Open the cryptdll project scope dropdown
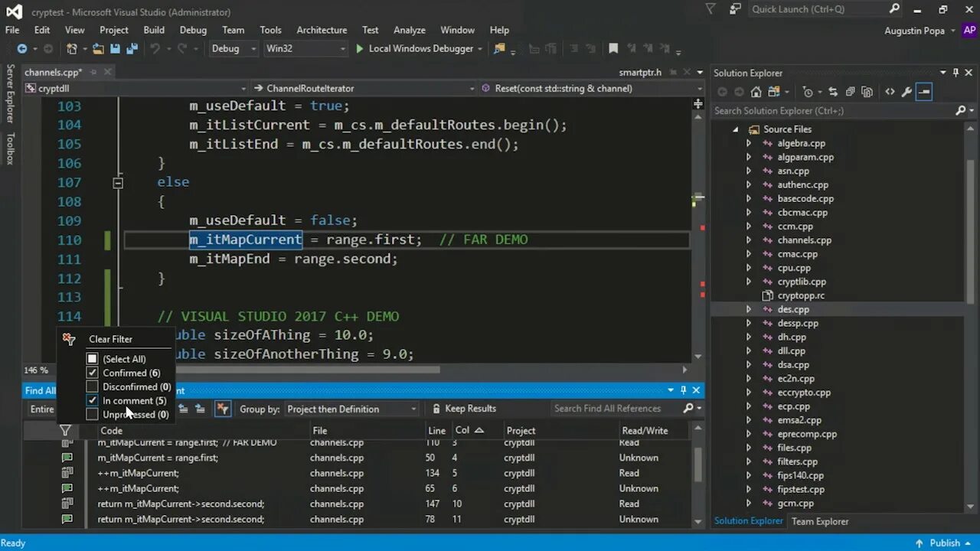This screenshot has height=551, width=980. [x=136, y=88]
